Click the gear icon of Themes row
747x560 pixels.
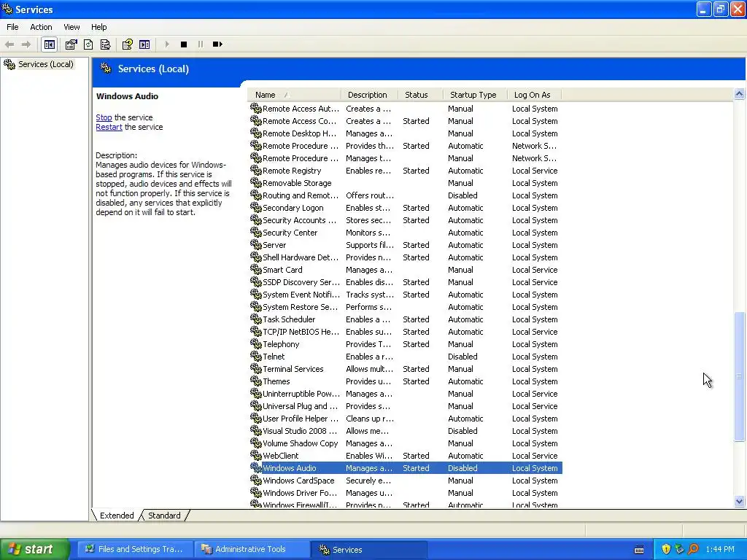[x=256, y=381]
